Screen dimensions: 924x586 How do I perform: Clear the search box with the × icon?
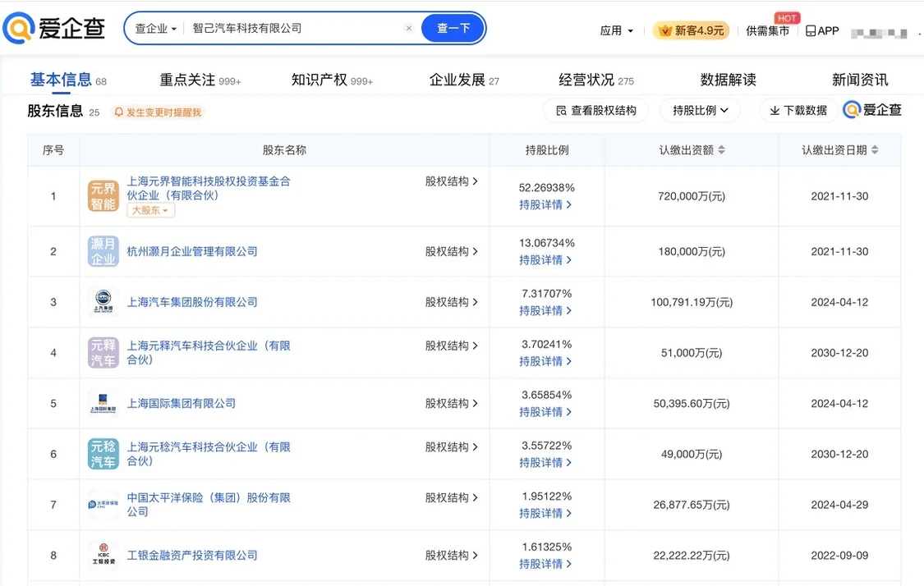pos(409,28)
